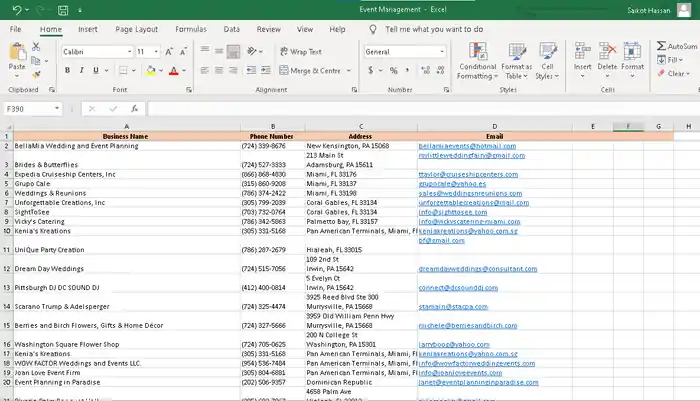700x401 pixels.
Task: Click the Tell me what you want box
Action: coord(434,29)
